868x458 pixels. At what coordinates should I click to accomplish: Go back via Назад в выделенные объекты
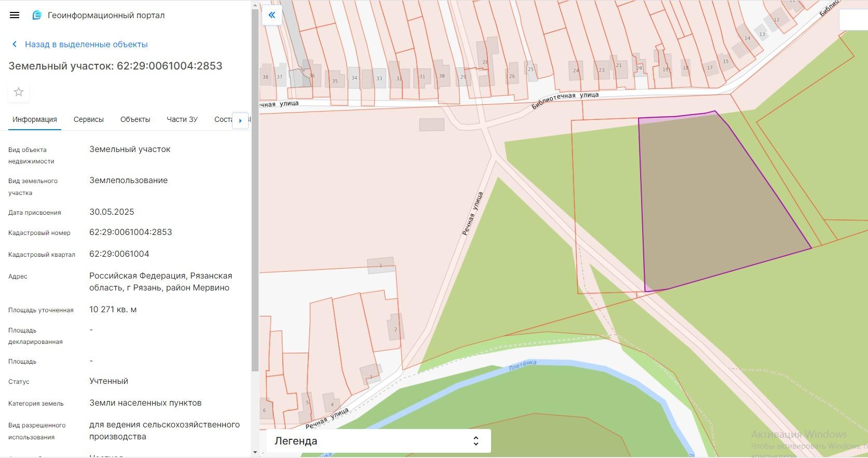pos(86,45)
